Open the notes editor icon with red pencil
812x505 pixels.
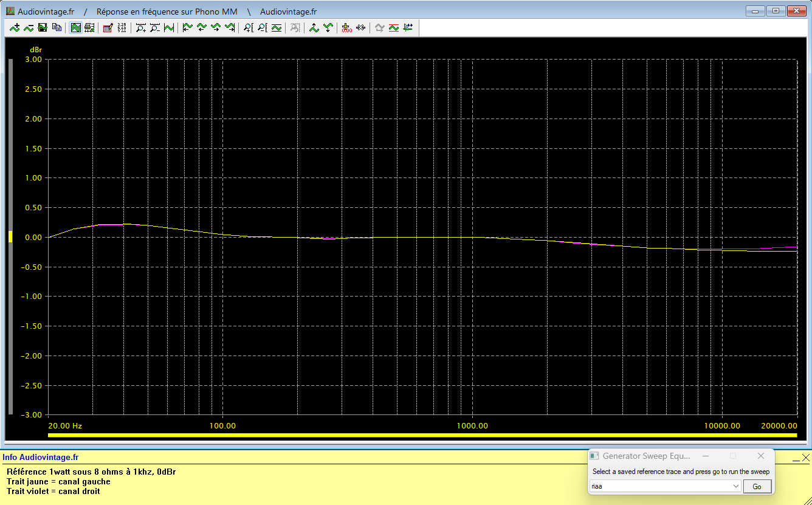point(108,27)
